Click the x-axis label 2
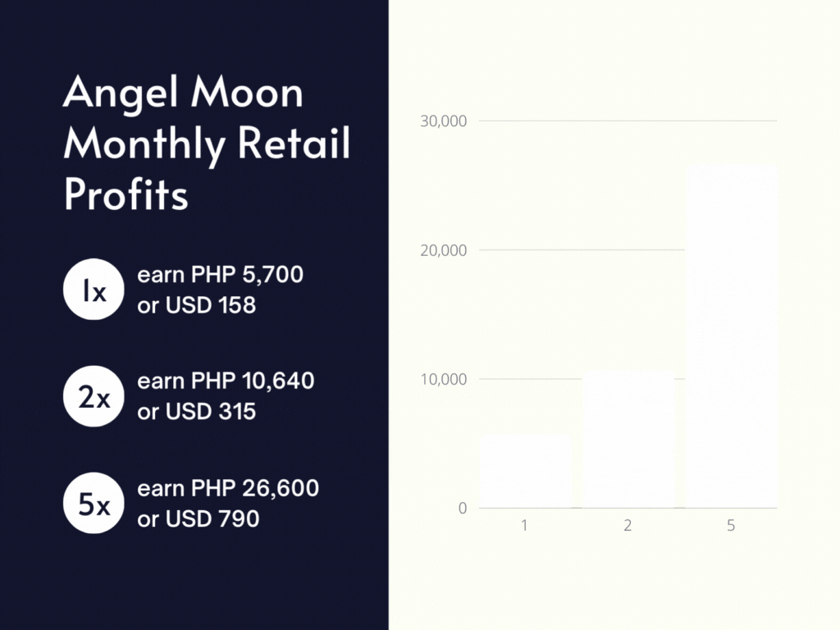The height and width of the screenshot is (630, 840). pyautogui.click(x=628, y=526)
